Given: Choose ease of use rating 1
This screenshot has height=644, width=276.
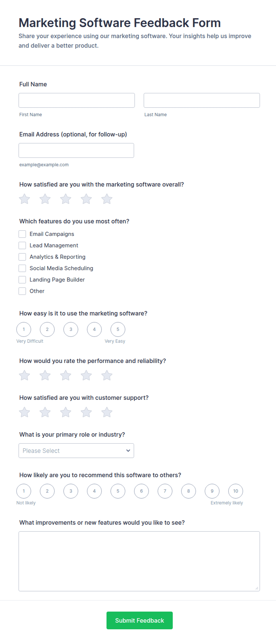Looking at the screenshot, I should point(24,329).
